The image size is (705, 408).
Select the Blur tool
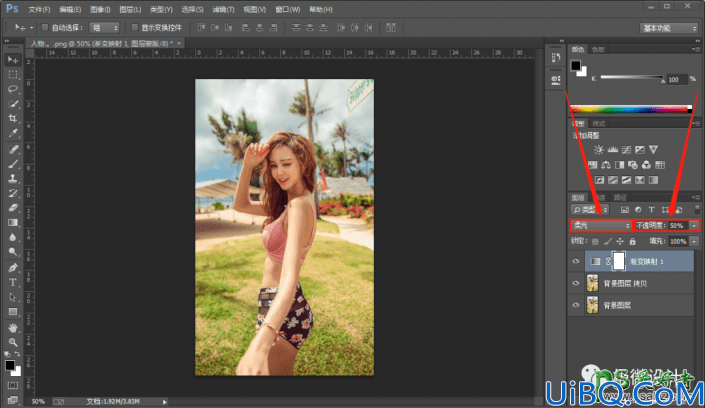click(x=13, y=237)
